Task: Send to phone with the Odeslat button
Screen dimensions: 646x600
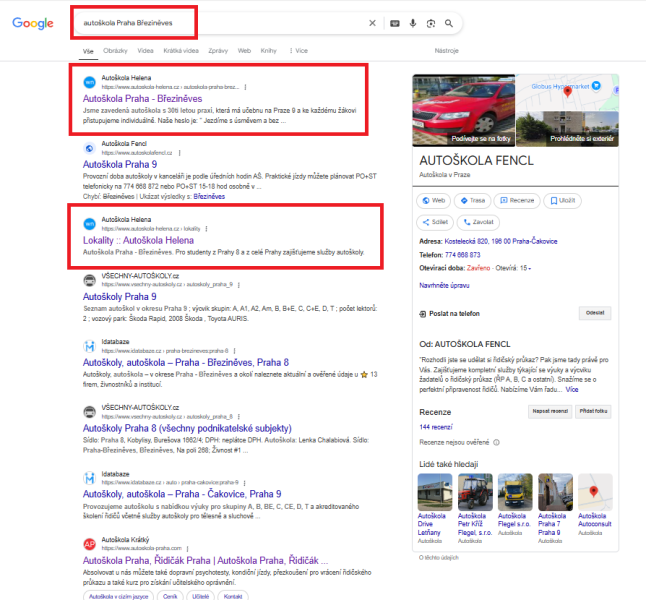Action: pyautogui.click(x=595, y=313)
